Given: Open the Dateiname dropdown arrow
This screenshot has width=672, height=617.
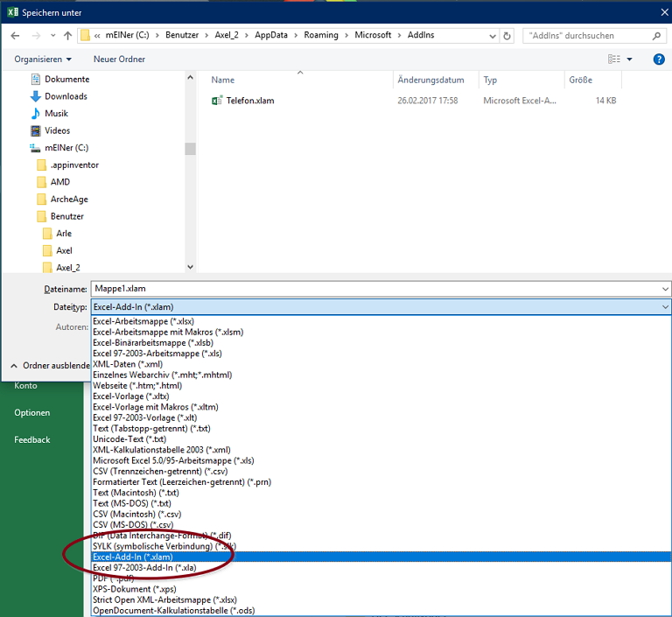Looking at the screenshot, I should [665, 289].
